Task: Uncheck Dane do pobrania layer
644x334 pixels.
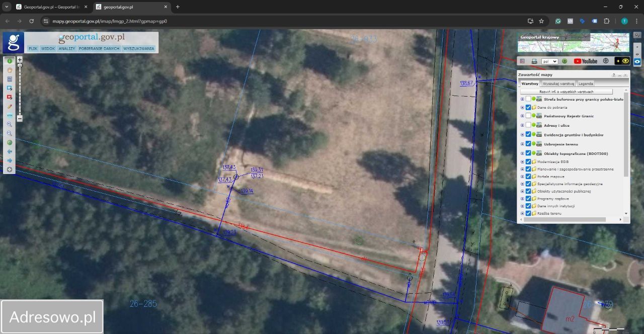Action: point(528,107)
